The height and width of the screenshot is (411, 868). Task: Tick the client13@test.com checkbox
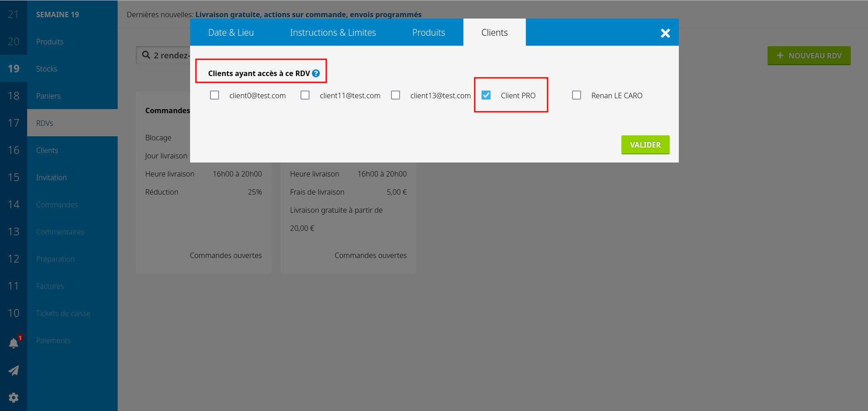point(396,95)
